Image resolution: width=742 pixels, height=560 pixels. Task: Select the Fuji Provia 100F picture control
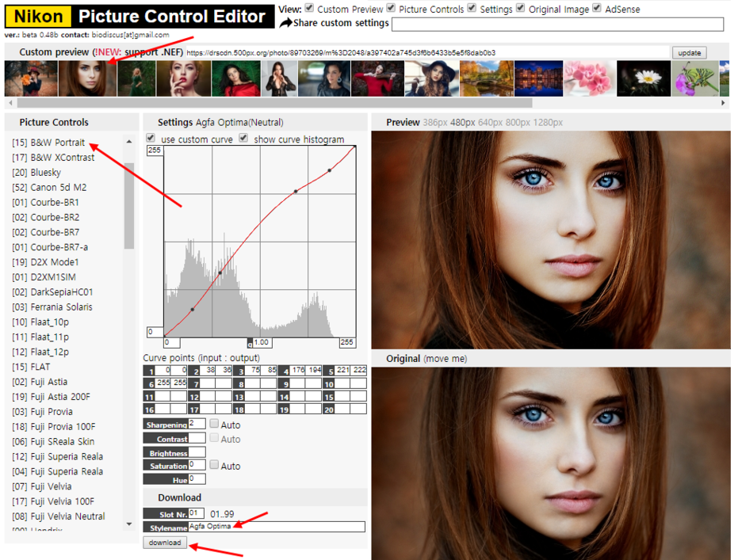pos(53,427)
